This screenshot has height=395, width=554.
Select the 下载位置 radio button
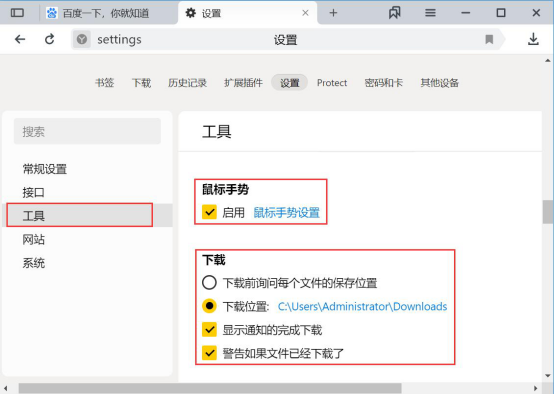(x=209, y=306)
